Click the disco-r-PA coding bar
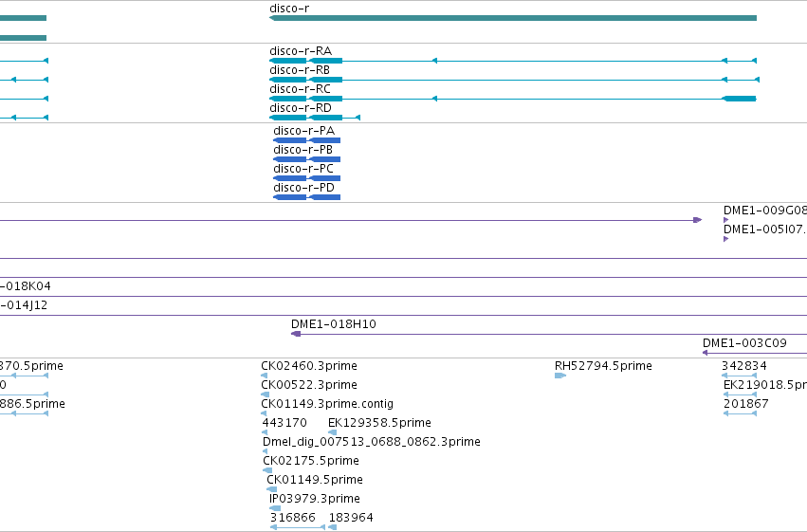Viewport: 807px width, 532px height. coord(306,140)
